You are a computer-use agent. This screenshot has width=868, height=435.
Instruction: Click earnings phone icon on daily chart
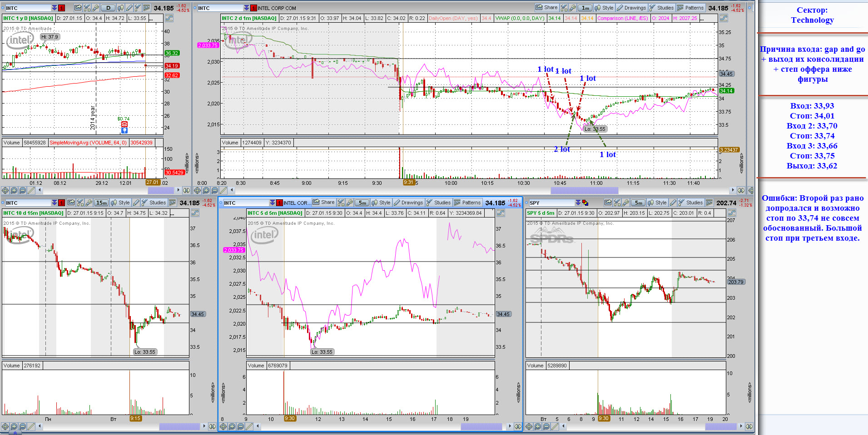124,124
